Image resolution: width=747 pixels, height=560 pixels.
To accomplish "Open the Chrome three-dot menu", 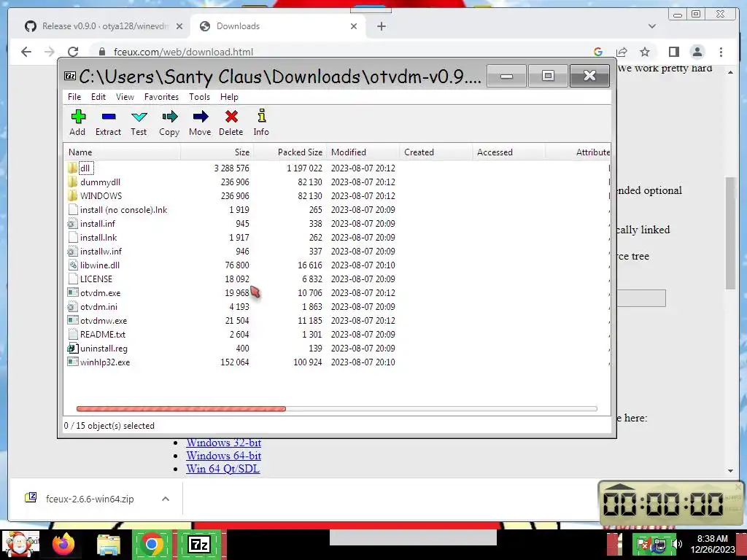I will tap(721, 52).
